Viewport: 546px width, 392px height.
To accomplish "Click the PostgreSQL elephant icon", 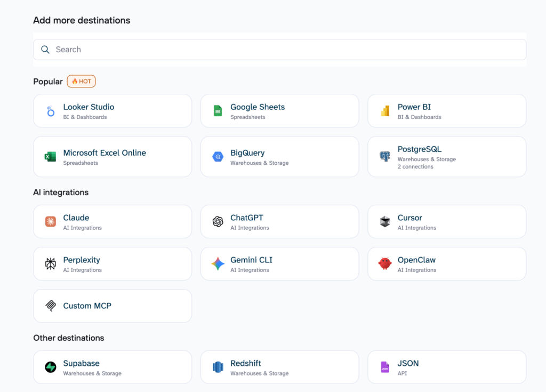I will [x=385, y=156].
